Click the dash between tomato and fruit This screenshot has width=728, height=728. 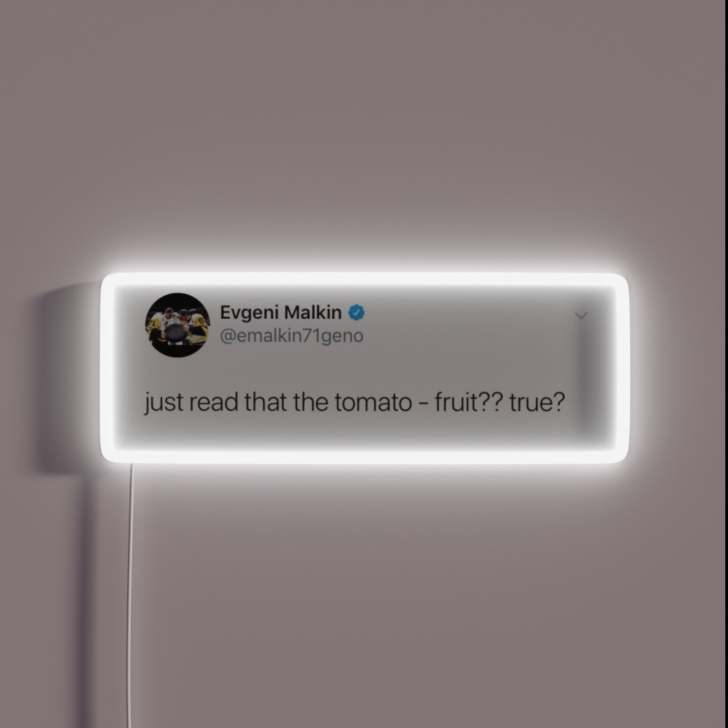423,404
